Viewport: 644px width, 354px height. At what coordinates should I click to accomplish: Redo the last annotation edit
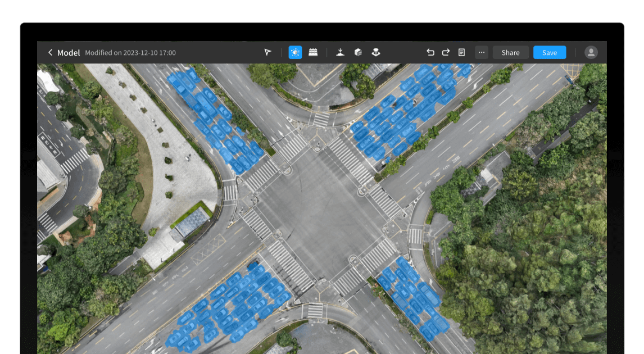pyautogui.click(x=446, y=52)
